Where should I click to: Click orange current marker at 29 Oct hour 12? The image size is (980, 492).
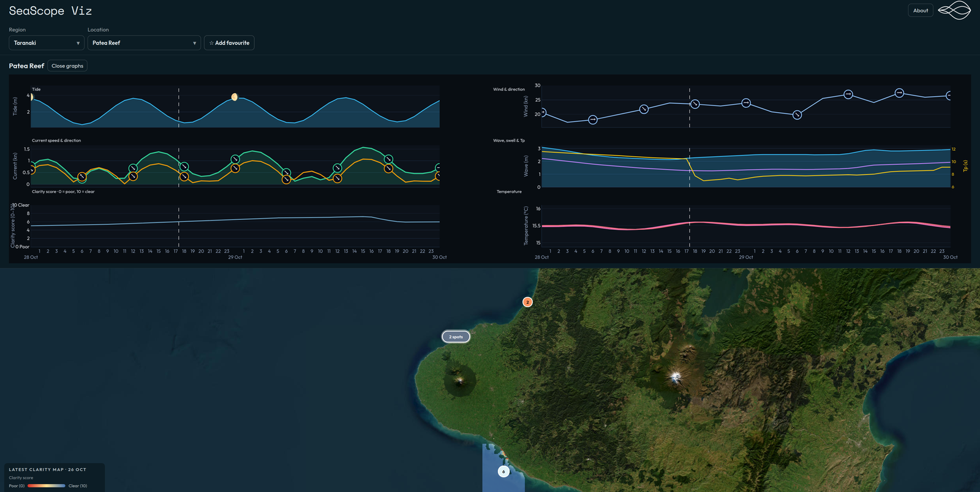(x=337, y=178)
